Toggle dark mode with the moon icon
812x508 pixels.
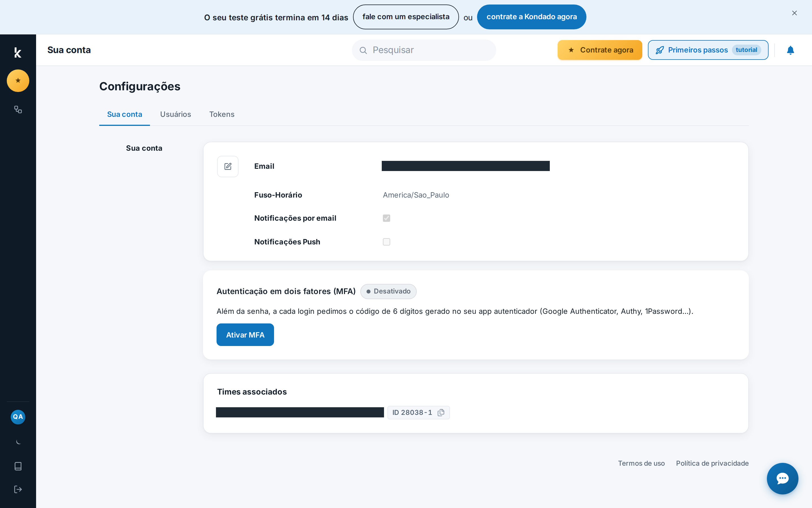click(x=18, y=442)
